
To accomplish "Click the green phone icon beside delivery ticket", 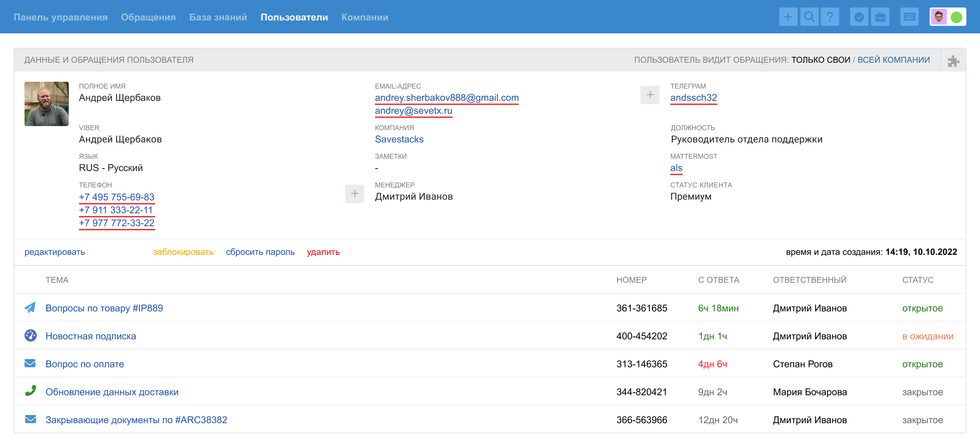I will click(x=30, y=391).
